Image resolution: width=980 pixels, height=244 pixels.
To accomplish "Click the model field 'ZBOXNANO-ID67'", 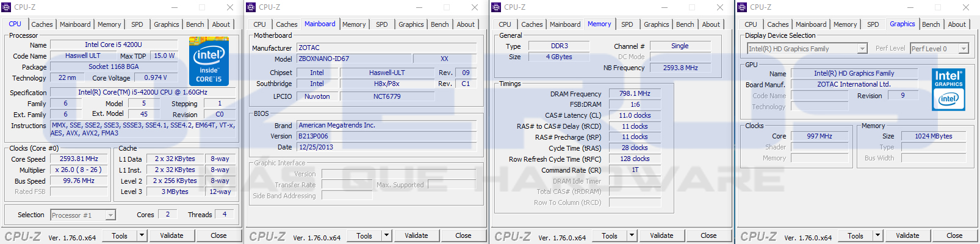I will pyautogui.click(x=354, y=59).
